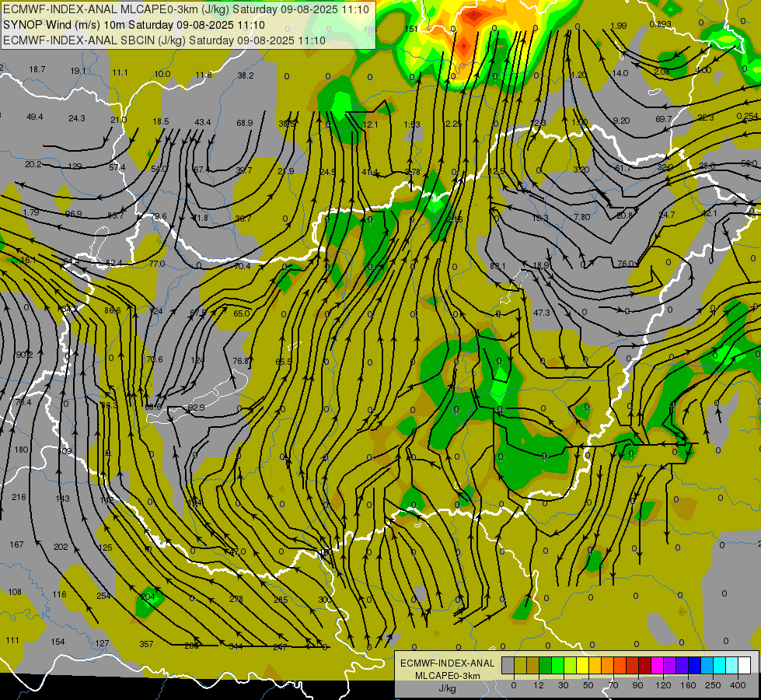This screenshot has width=761, height=700.
Task: Click the legend tick label 12
Action: pos(538,685)
